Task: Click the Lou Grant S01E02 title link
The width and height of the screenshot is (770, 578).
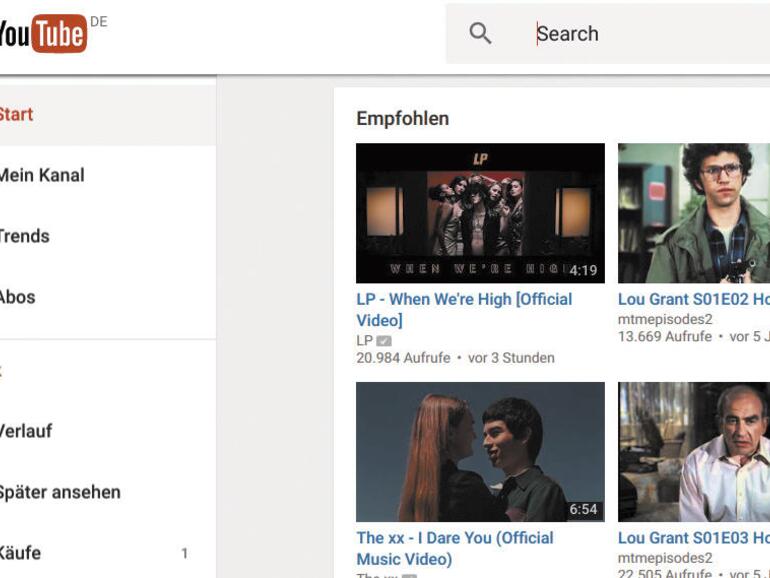Action: coord(694,299)
